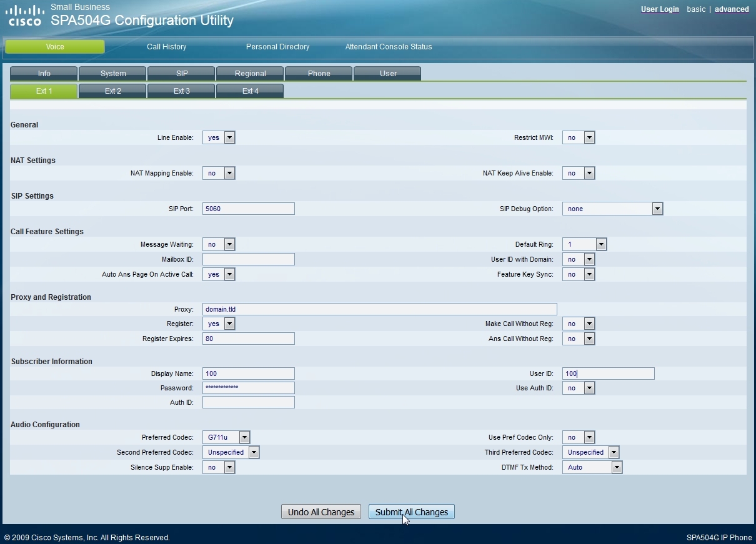This screenshot has width=756, height=544.
Task: Select the Regional tab
Action: pos(251,74)
